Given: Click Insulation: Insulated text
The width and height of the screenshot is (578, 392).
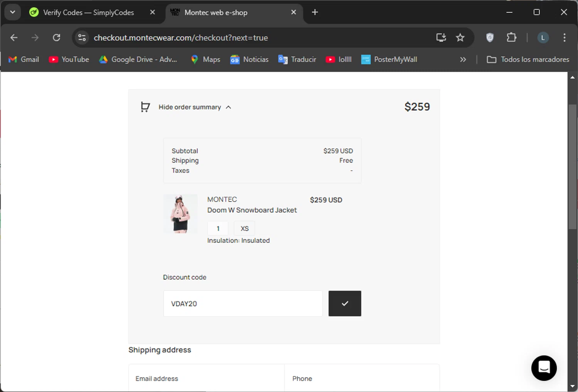Looking at the screenshot, I should [x=239, y=241].
